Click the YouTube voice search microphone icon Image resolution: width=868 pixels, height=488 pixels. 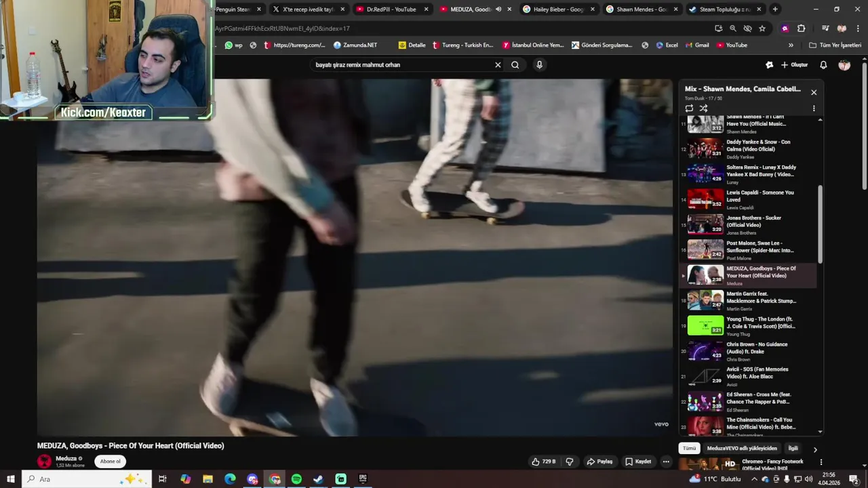point(539,65)
